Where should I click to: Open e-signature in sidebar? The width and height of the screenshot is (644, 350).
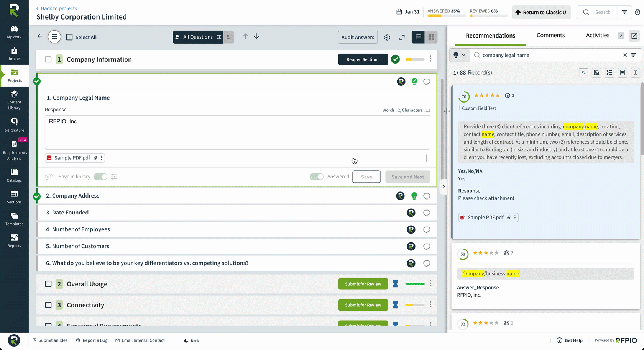[x=14, y=125]
